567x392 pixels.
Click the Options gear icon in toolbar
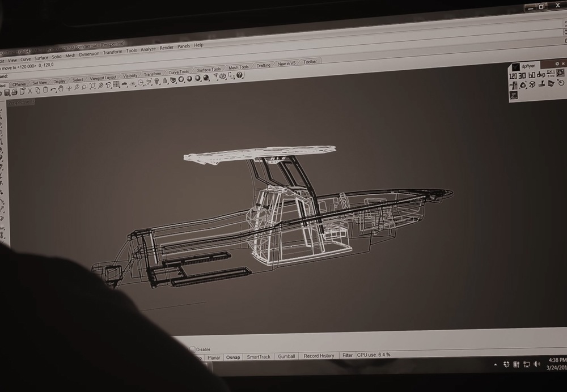pos(223,76)
